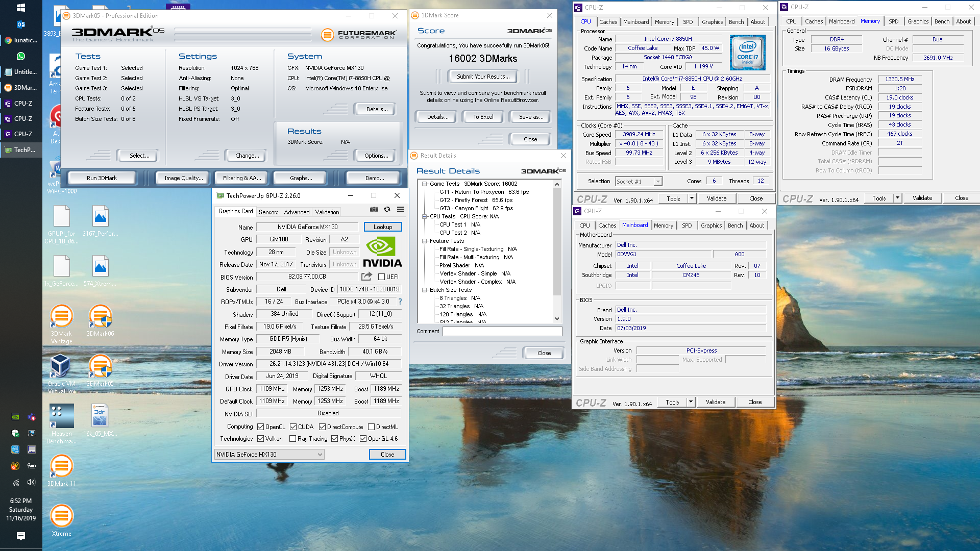
Task: Open the Action Center notifications icon
Action: (21, 536)
